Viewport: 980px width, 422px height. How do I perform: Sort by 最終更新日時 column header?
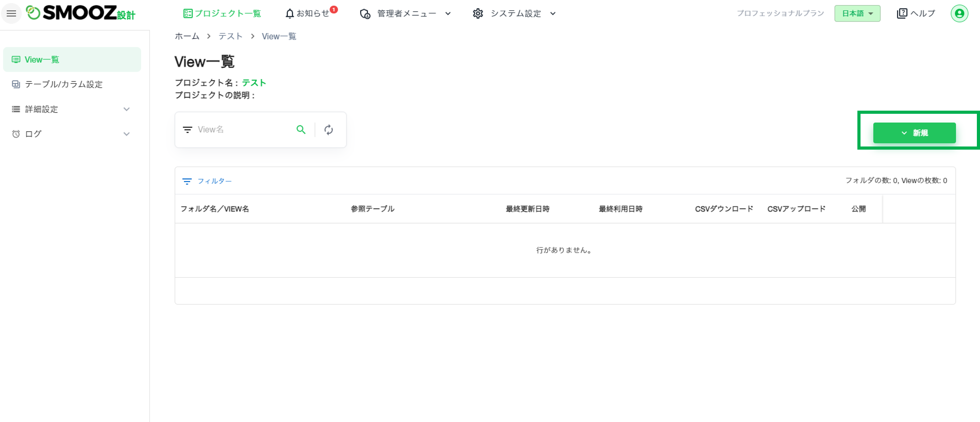[528, 209]
